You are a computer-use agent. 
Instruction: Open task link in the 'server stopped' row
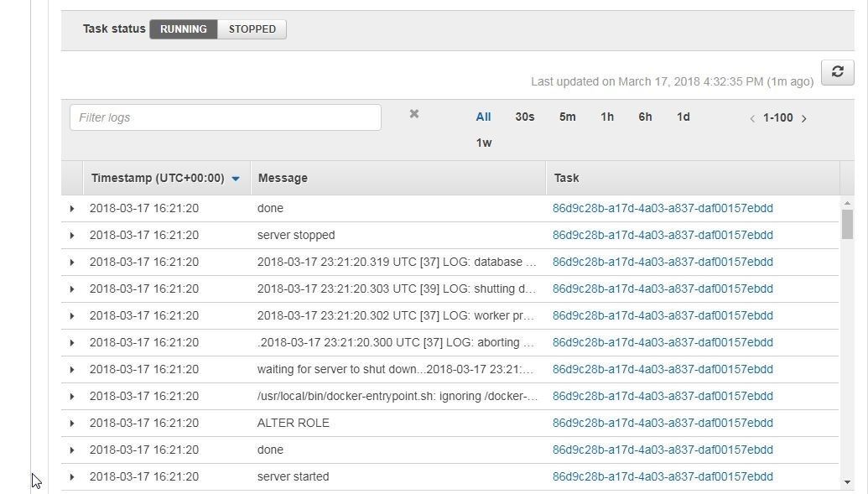pos(663,236)
